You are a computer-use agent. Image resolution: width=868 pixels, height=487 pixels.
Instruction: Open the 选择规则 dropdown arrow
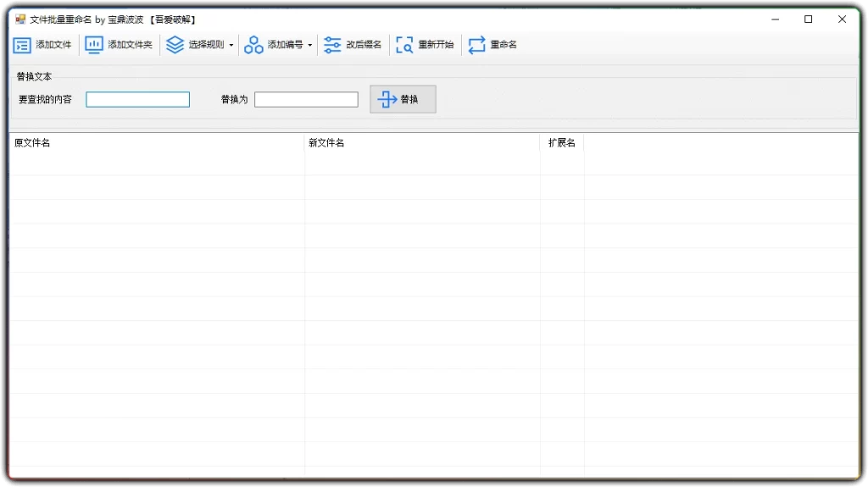coord(231,46)
